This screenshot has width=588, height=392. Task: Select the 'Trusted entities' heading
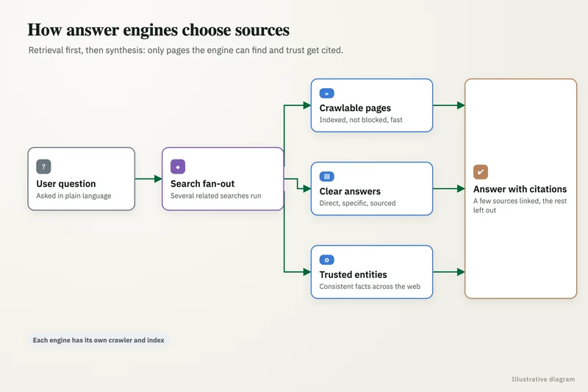click(x=353, y=274)
